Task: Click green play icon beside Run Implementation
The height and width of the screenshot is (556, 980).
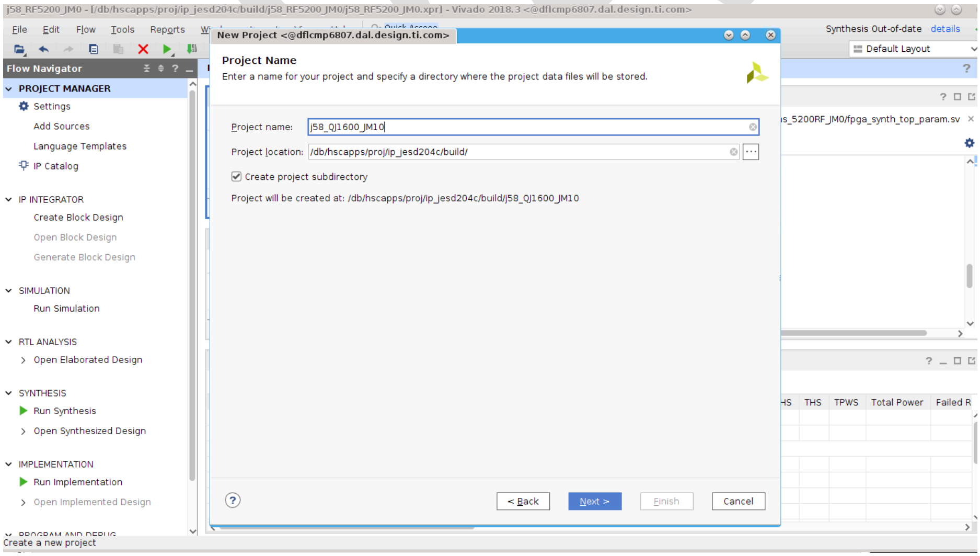Action: 23,482
